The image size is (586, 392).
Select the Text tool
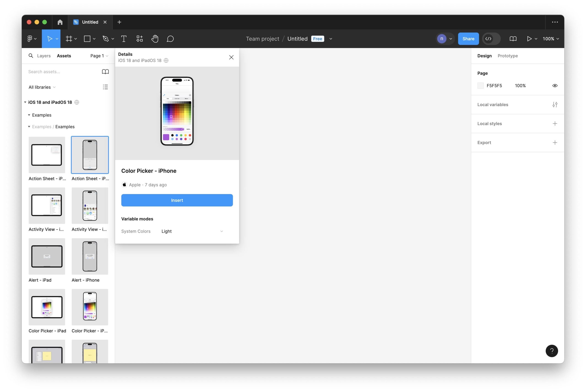(124, 39)
